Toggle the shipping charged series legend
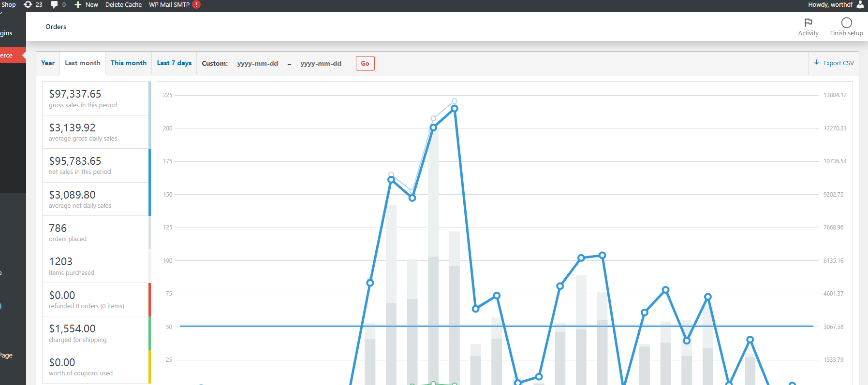This screenshot has height=385, width=868. (x=97, y=333)
